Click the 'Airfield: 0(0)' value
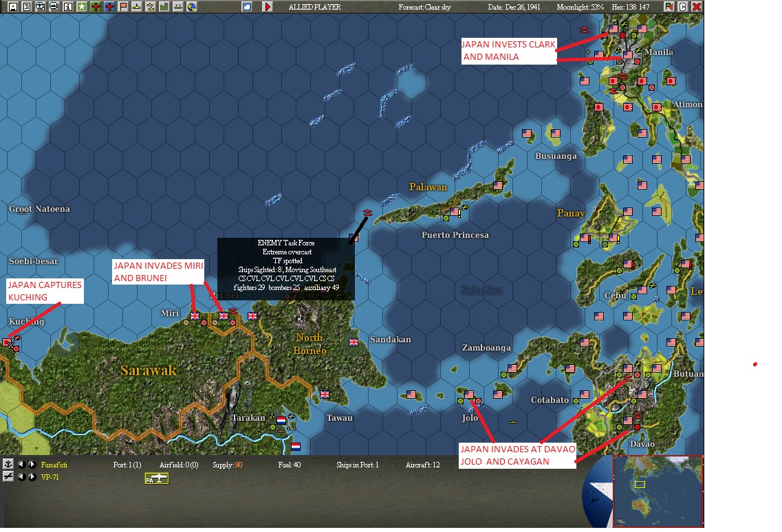 179,465
